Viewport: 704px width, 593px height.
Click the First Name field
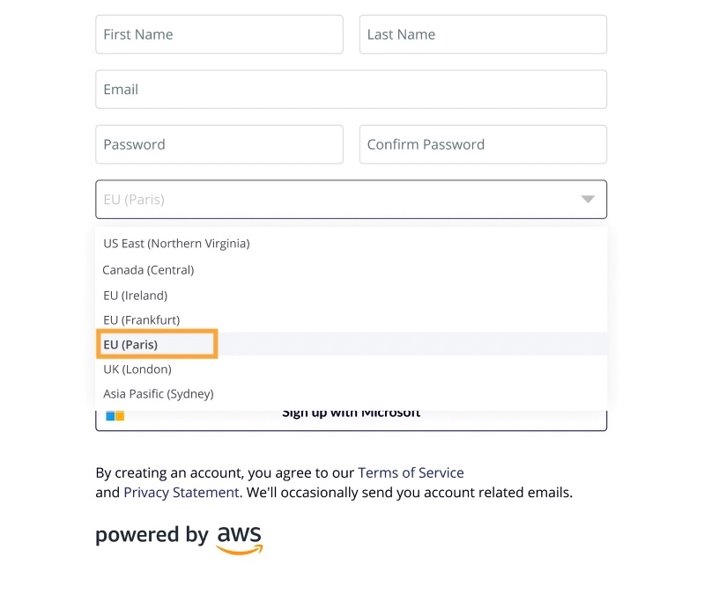tap(219, 35)
